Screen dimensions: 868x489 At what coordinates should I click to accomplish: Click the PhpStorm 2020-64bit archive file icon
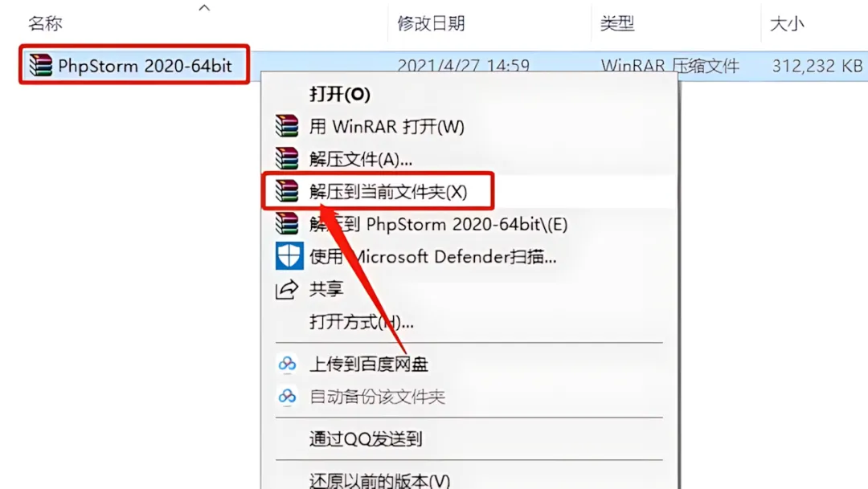coord(40,65)
